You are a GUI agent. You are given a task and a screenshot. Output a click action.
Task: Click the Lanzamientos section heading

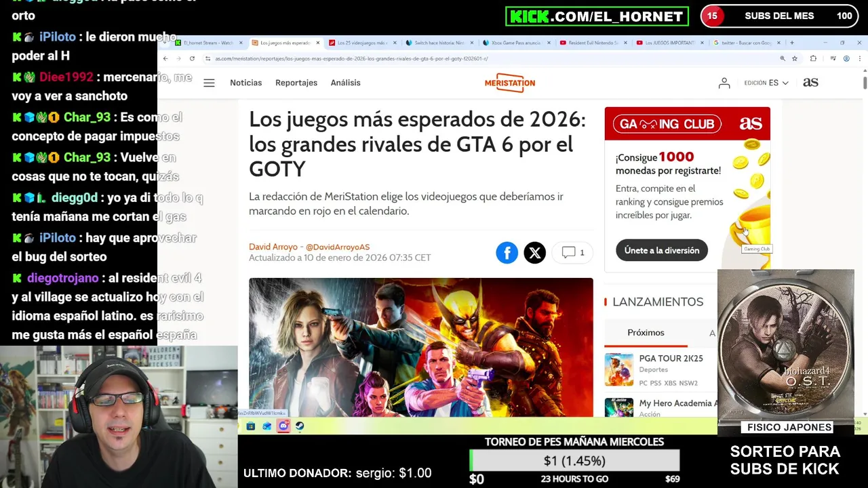[658, 302]
